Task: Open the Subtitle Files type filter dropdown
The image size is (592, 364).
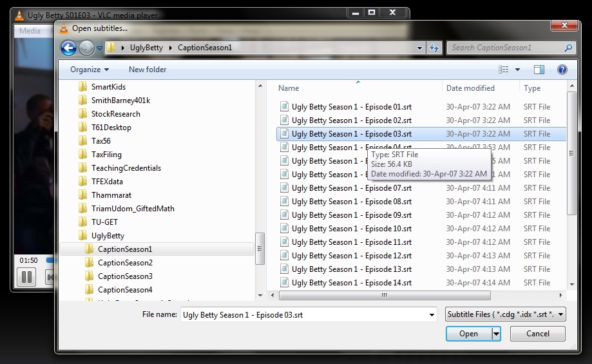Action: tap(505, 314)
